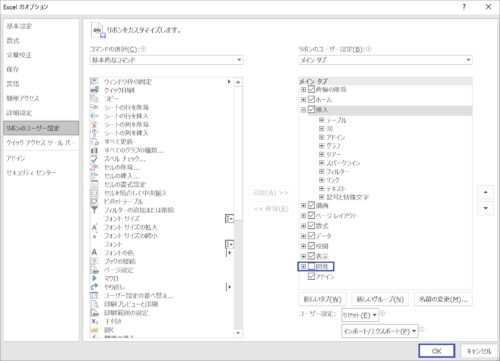Expand the テーブル group
The width and height of the screenshot is (500, 361).
[322, 120]
